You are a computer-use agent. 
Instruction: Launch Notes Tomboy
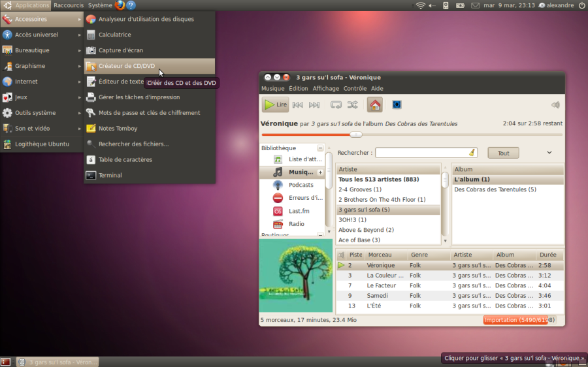tap(150, 128)
